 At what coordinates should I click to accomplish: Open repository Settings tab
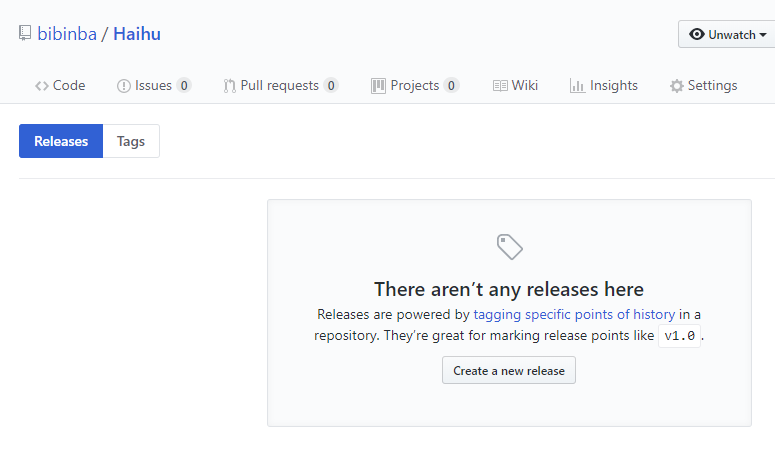[703, 85]
